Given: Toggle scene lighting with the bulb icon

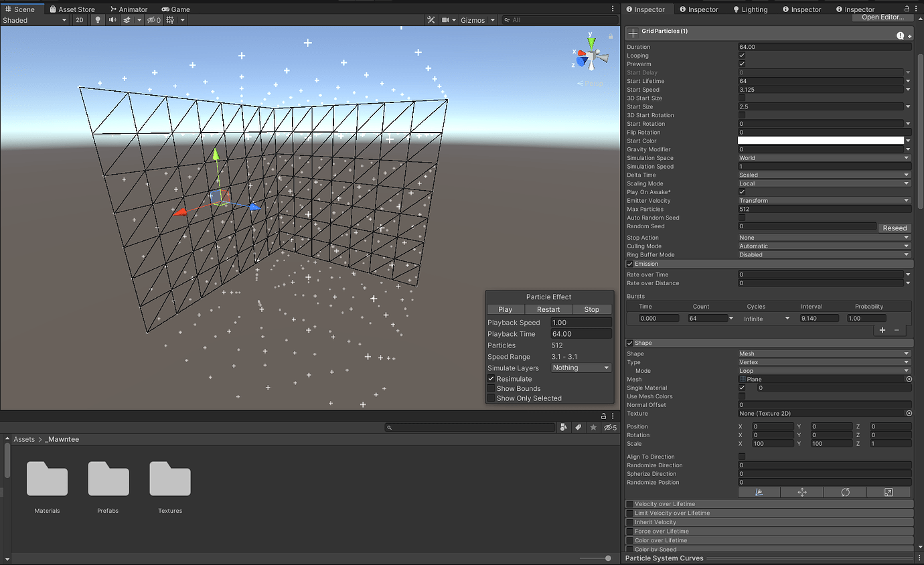Looking at the screenshot, I should pos(98,19).
